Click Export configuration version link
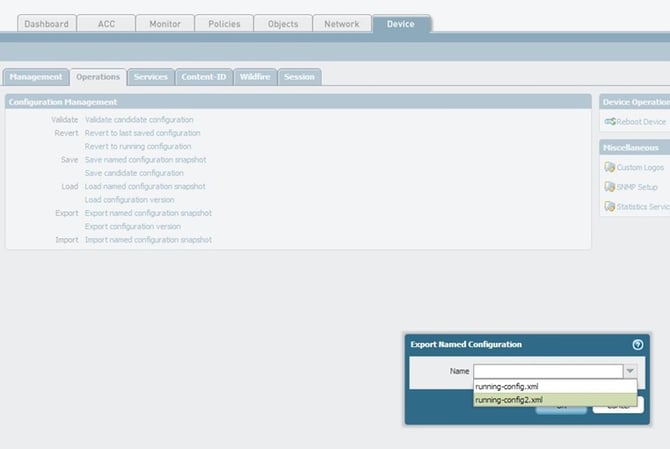This screenshot has width=670, height=449. click(132, 226)
